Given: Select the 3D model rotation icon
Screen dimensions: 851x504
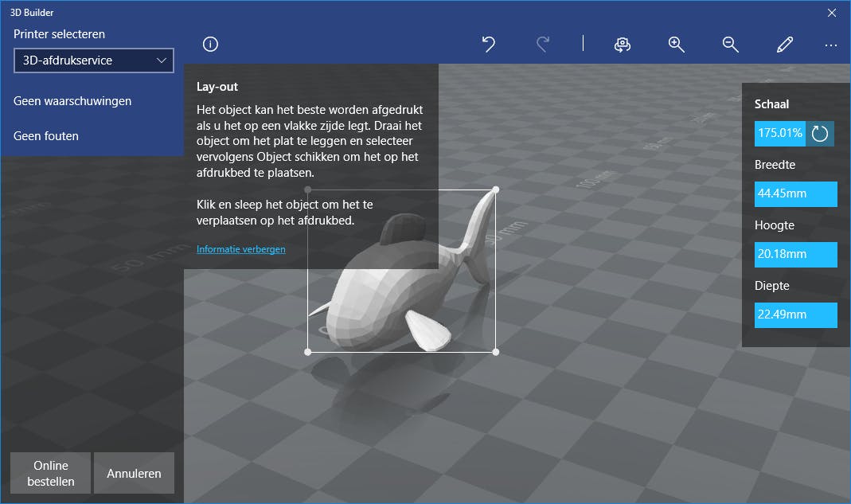Looking at the screenshot, I should pyautogui.click(x=623, y=45).
